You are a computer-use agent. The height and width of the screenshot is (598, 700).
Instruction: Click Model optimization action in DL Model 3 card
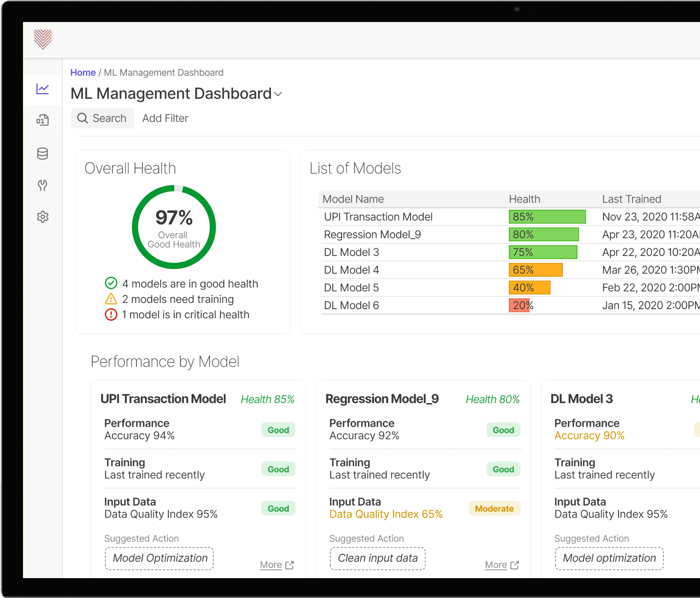point(609,558)
